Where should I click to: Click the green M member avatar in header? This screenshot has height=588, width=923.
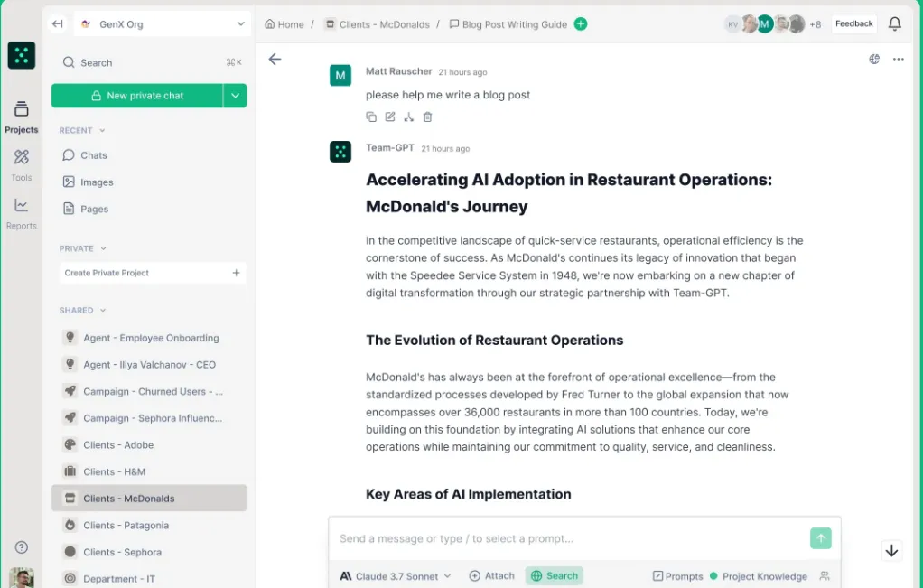[x=765, y=24]
